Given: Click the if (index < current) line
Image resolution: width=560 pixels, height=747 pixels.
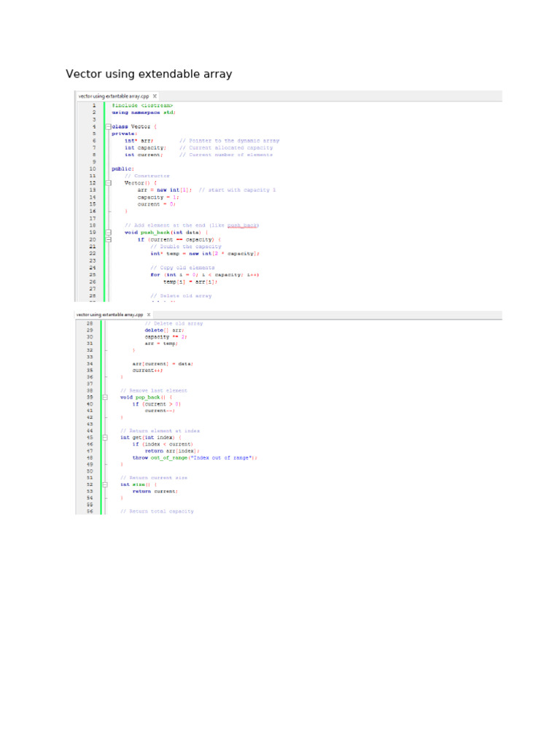Looking at the screenshot, I should pyautogui.click(x=163, y=444).
